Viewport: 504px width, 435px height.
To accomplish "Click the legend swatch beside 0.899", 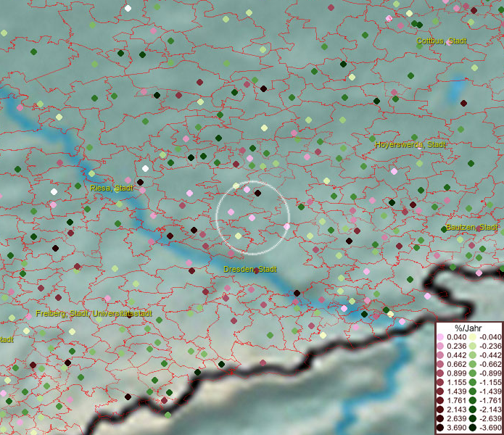I will (440, 373).
